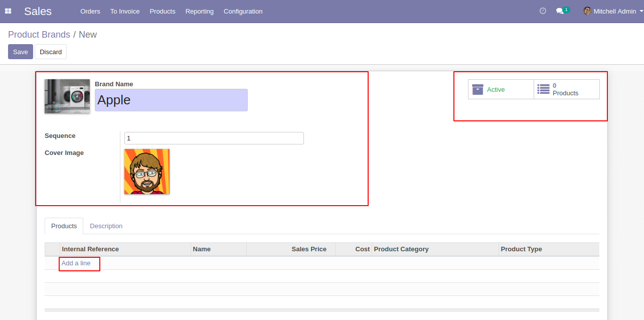Click the brand logo washing machine thumbnail

(x=67, y=96)
